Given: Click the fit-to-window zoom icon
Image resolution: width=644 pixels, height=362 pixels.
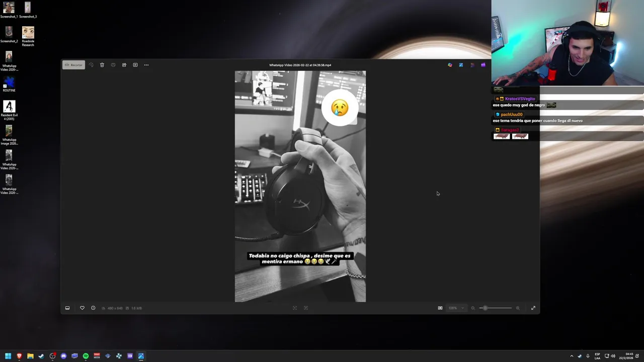Looking at the screenshot, I should [x=295, y=308].
